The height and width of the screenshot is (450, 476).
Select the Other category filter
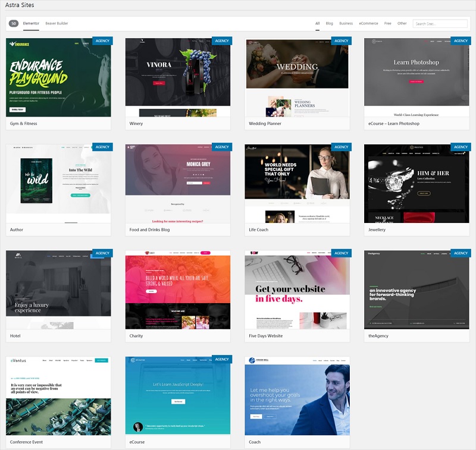click(402, 24)
